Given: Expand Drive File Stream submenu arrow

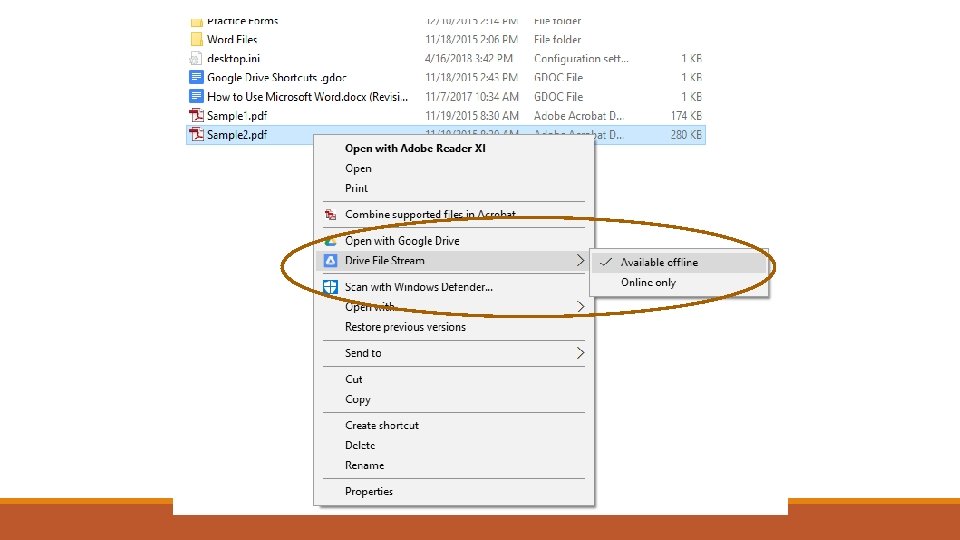Looking at the screenshot, I should (x=580, y=261).
